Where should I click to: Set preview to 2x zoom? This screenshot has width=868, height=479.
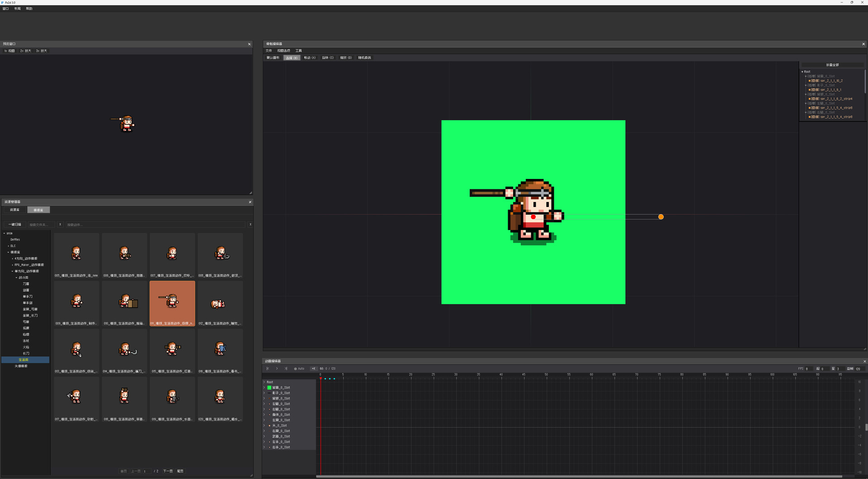[26, 51]
